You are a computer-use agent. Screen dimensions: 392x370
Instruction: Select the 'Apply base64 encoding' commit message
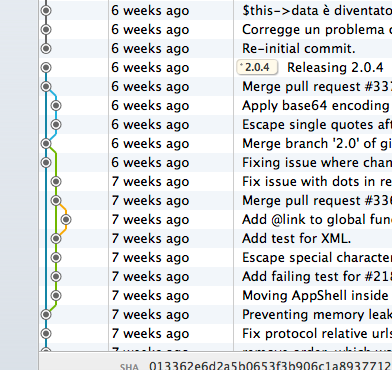tap(317, 106)
